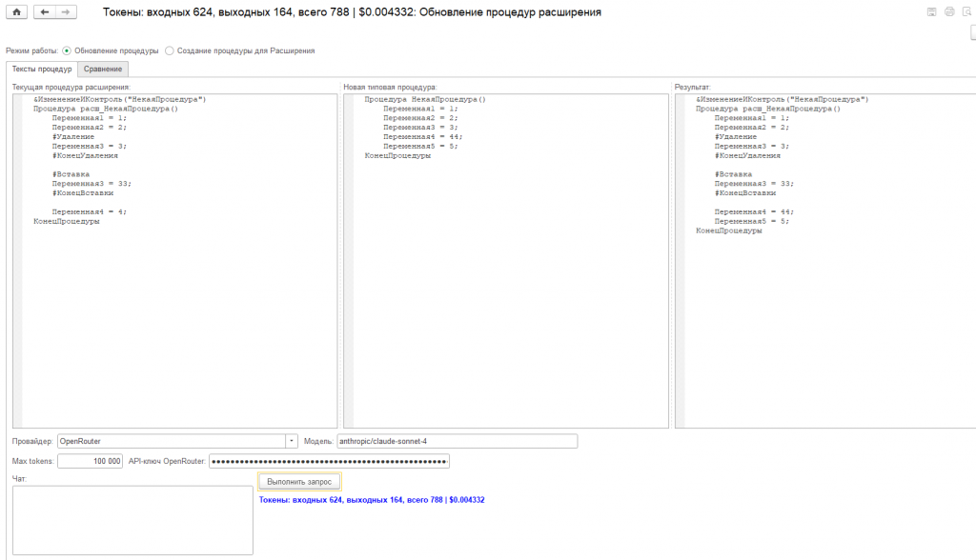This screenshot has height=560, width=976.
Task: Click the window title about Обновление процедур расширения
Action: (x=352, y=11)
